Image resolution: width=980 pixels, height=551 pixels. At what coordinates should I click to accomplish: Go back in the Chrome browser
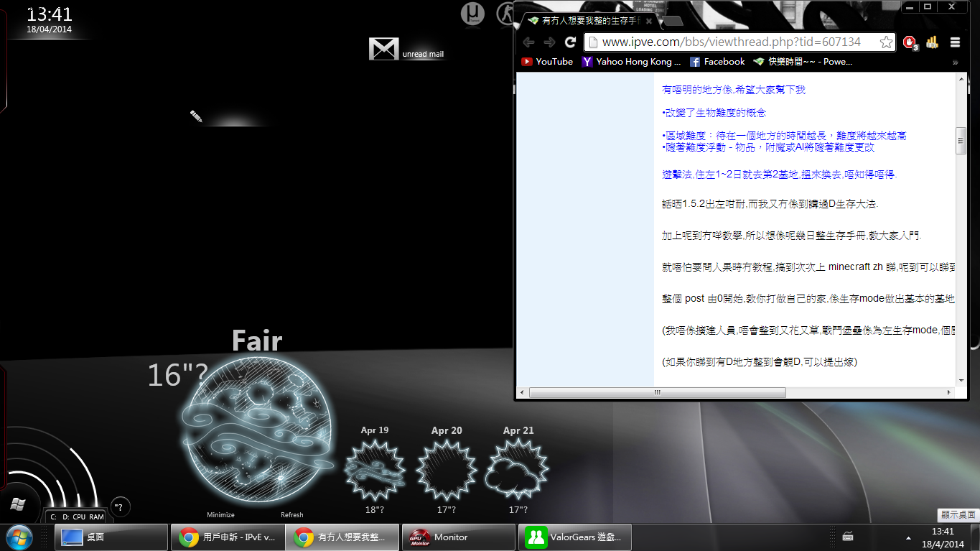point(528,42)
